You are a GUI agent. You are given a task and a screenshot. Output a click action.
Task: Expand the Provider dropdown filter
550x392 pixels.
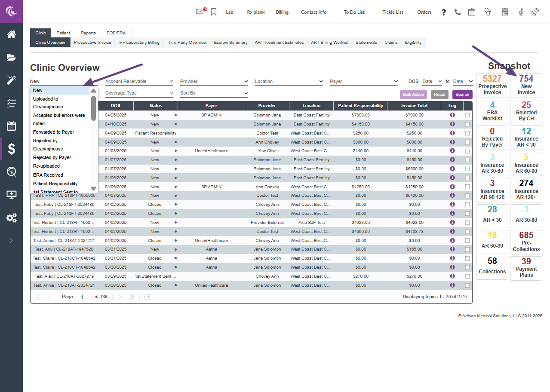pos(214,81)
